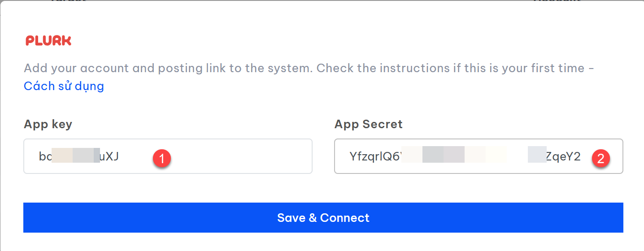Click the App Secret label
The image size is (644, 251).
click(368, 125)
